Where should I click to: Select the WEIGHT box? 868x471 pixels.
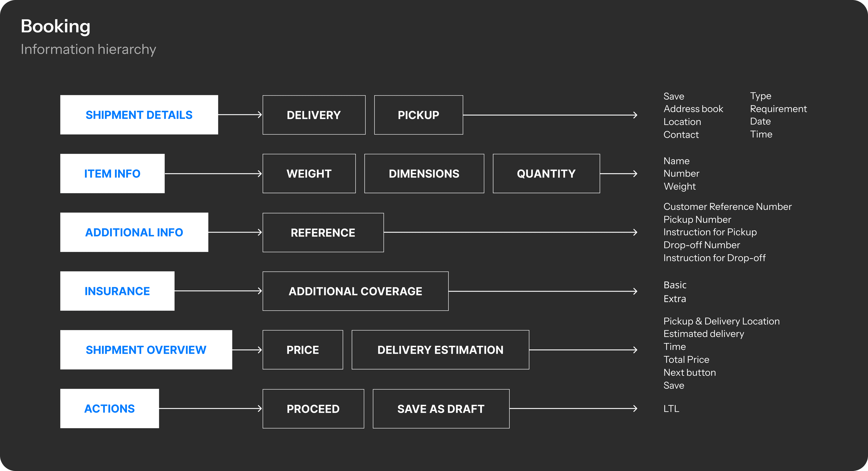coord(309,174)
